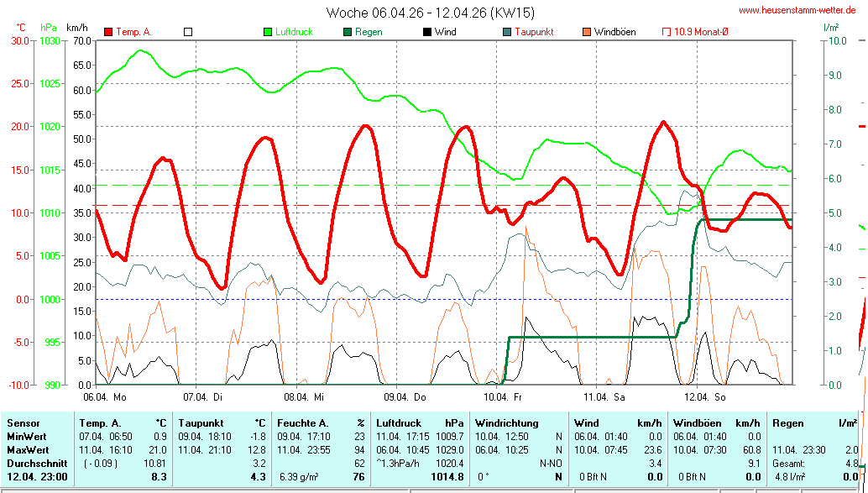Select the 08.04. Mi date on the axis
Screen dimensions: 868x493
click(x=303, y=396)
